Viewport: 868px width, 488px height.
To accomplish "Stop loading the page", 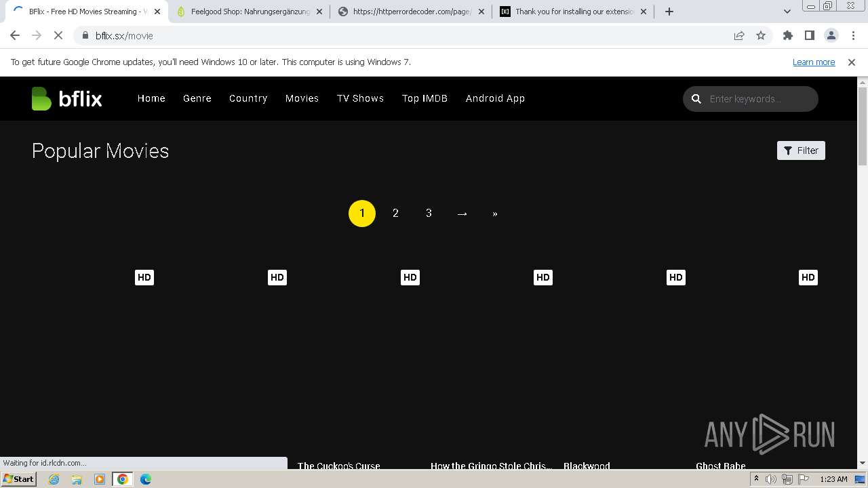I will pyautogui.click(x=58, y=36).
